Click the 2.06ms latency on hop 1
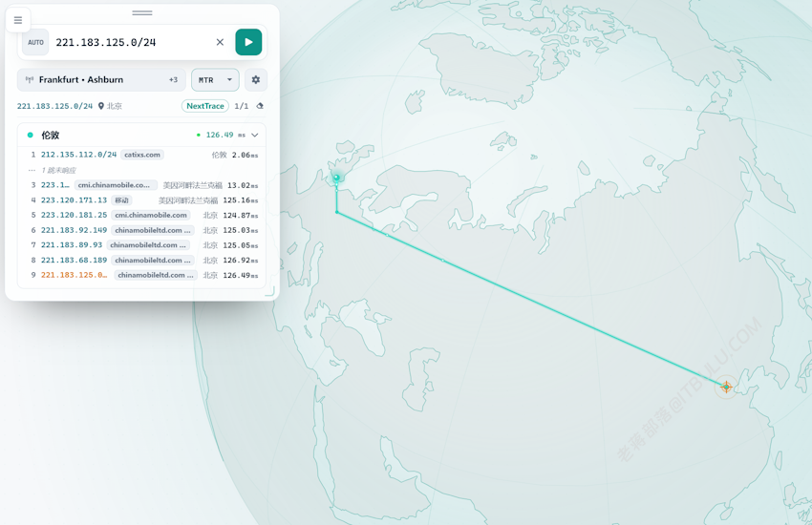The height and width of the screenshot is (525, 812). pyautogui.click(x=245, y=155)
